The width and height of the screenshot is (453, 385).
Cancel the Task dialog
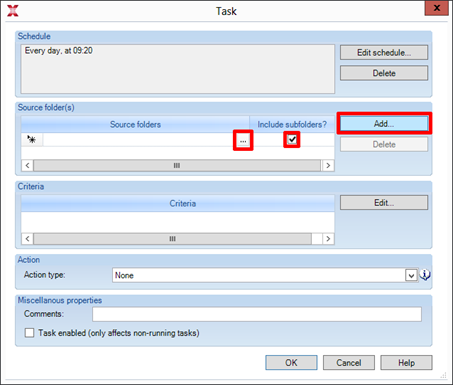349,363
